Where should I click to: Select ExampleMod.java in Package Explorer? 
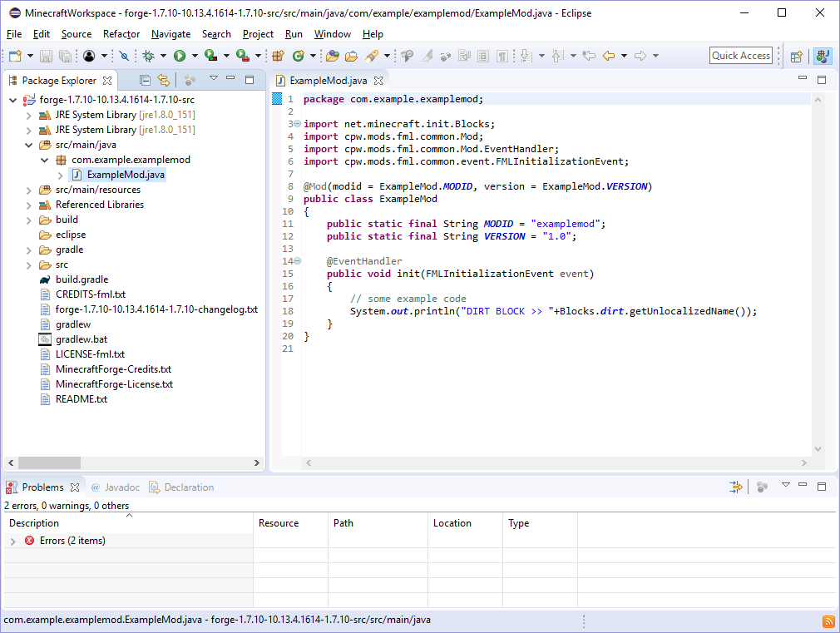coord(126,175)
